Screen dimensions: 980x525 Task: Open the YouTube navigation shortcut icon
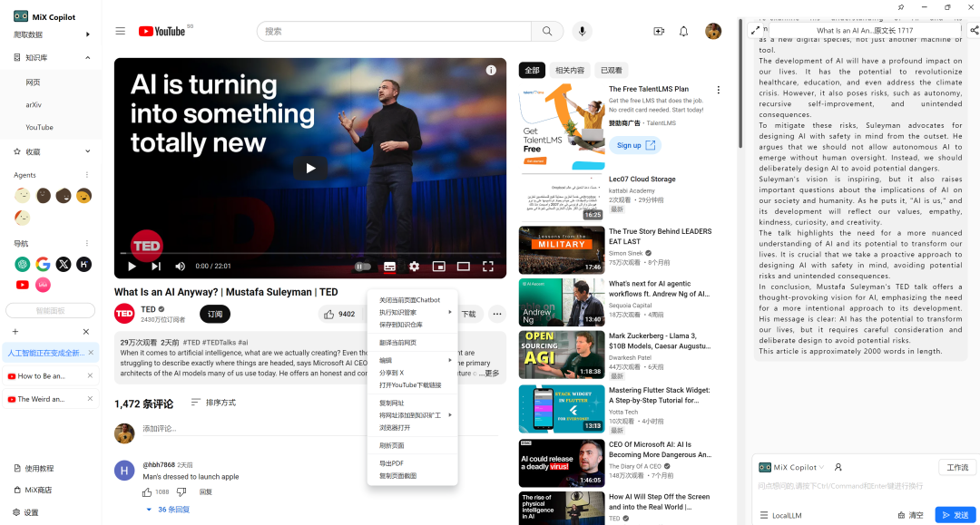click(x=23, y=285)
